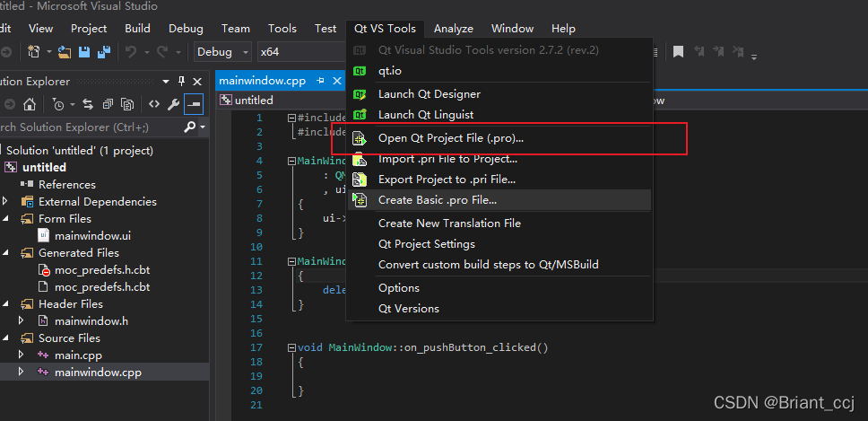868x421 pixels.
Task: Collapse All icon in Solution Explorer toolbar
Action: point(108,104)
